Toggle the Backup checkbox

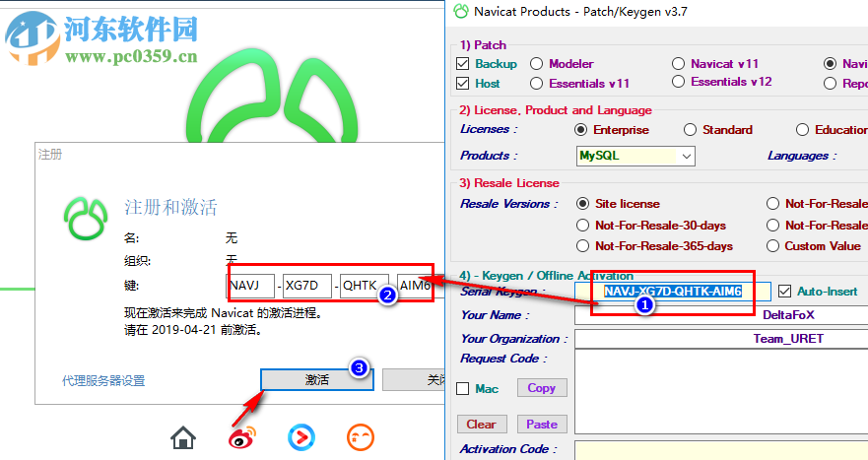point(463,64)
